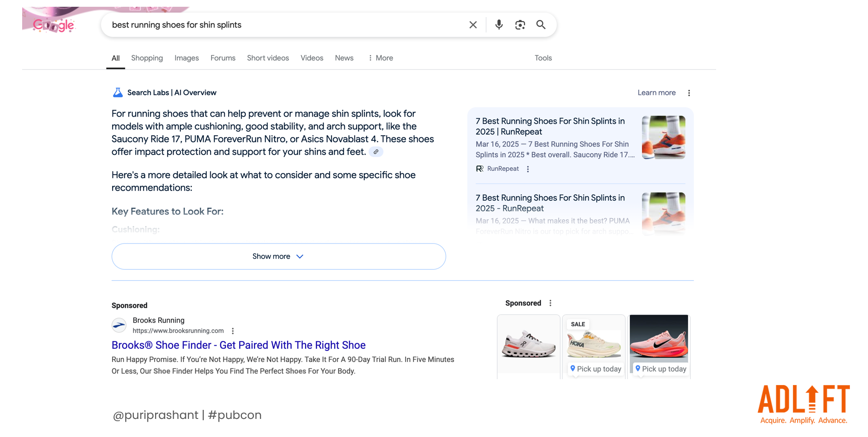
Task: Click the link chip after AI summary
Action: [x=376, y=152]
